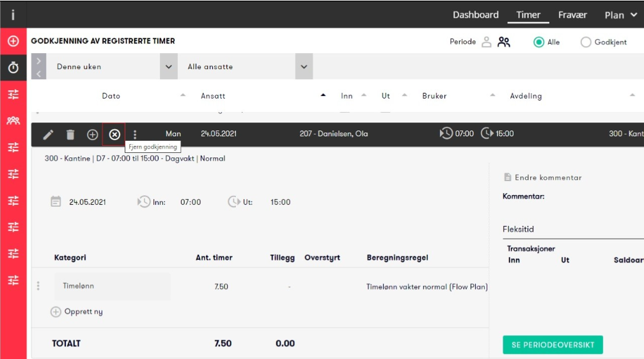This screenshot has height=359, width=644.
Task: Click the stopwatch icon in the sidebar
Action: point(13,67)
